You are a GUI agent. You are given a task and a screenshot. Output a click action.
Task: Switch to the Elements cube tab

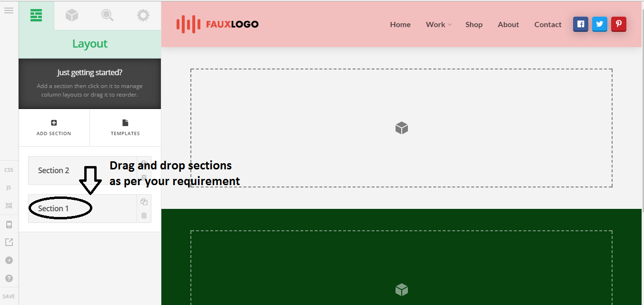tap(72, 15)
